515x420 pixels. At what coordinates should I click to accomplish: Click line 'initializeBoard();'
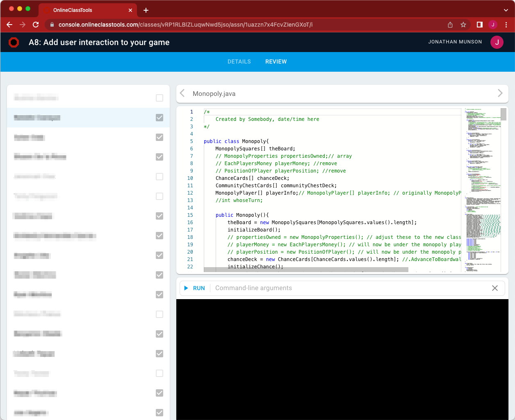click(254, 230)
